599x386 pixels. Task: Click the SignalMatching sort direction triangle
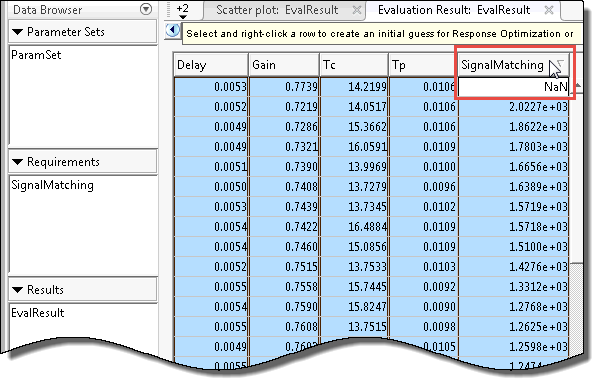560,64
